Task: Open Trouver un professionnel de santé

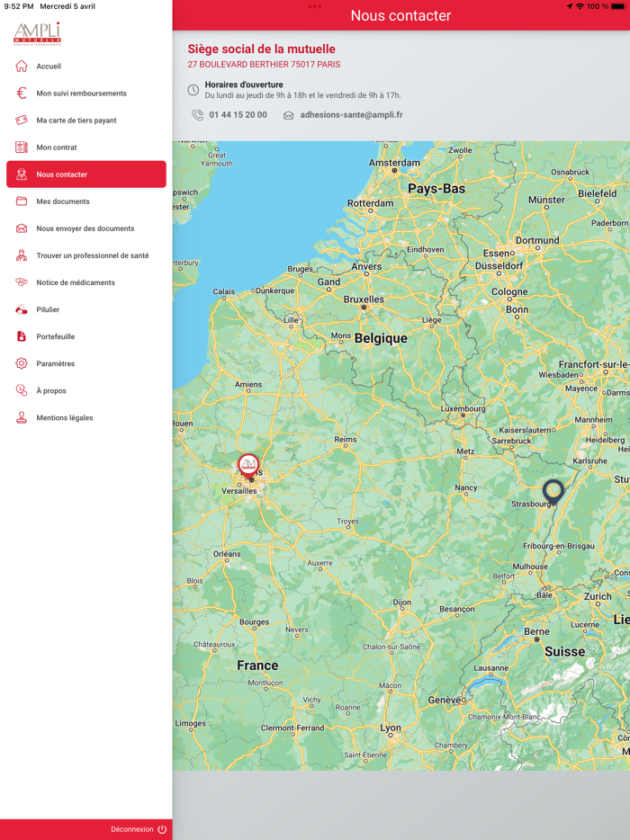Action: pos(86,255)
